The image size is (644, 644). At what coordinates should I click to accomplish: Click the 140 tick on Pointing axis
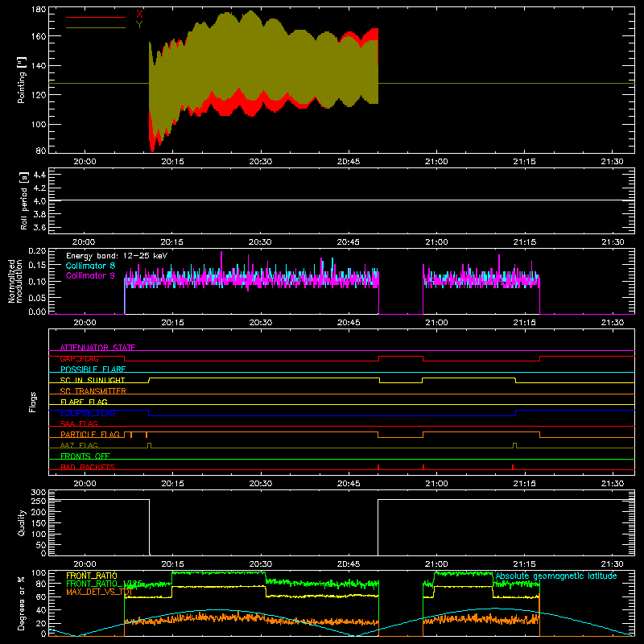39,65
